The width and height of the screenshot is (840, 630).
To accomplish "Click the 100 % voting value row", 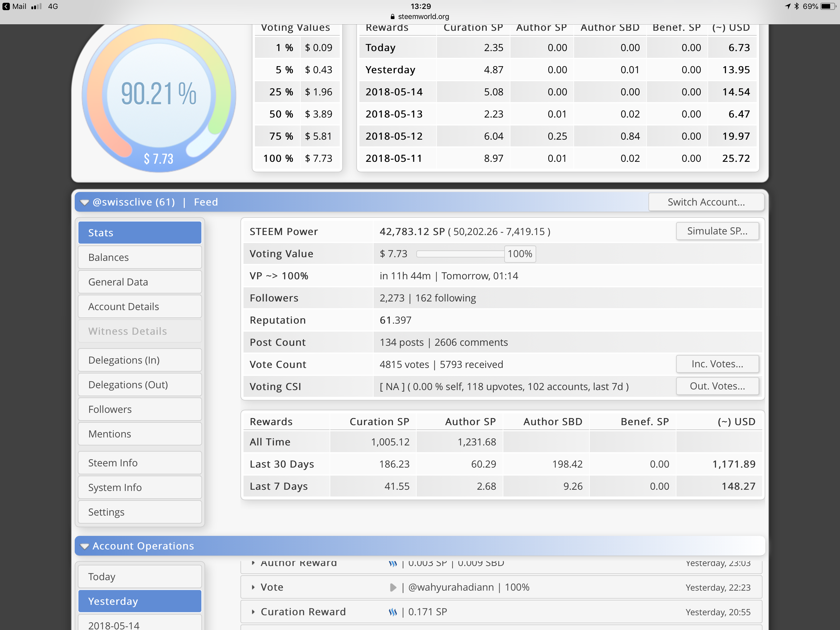I will (297, 158).
